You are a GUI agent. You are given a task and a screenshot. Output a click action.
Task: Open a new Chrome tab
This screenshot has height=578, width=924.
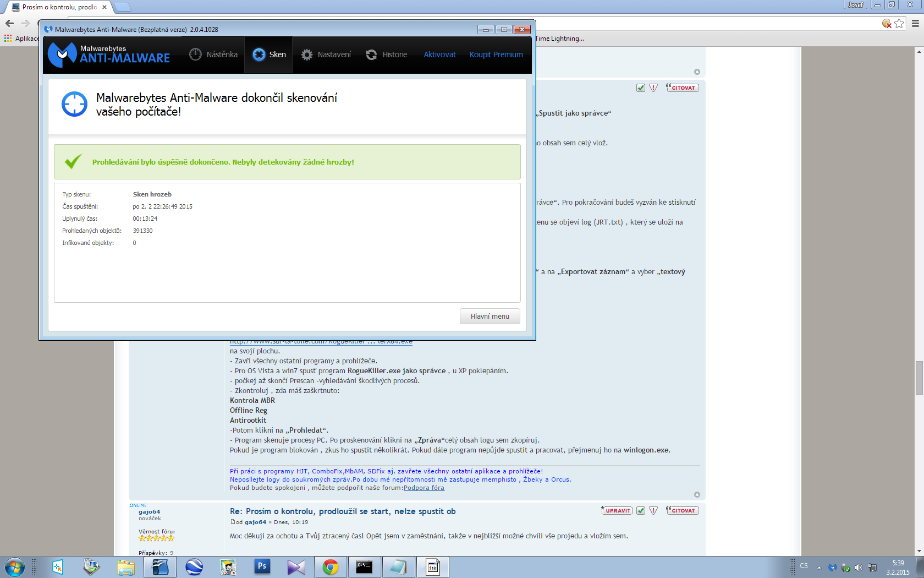122,7
